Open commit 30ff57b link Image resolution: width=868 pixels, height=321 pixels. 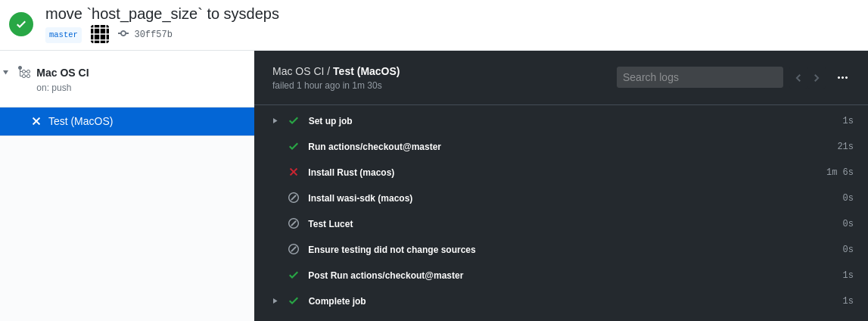[153, 35]
